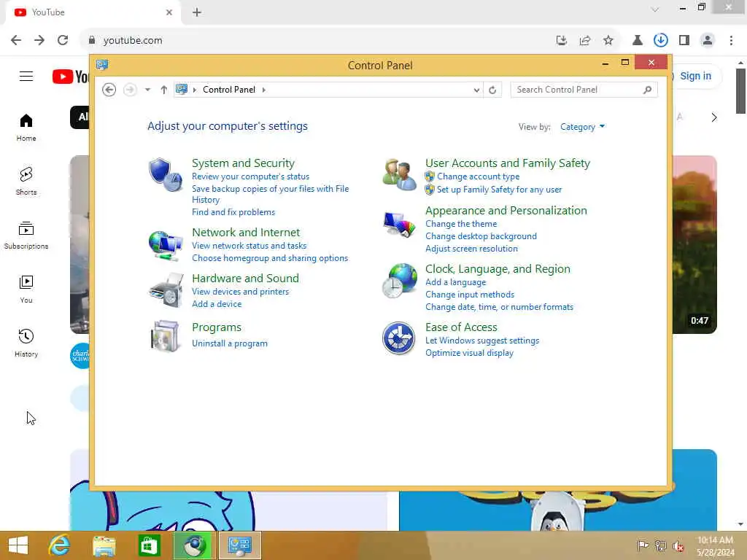The image size is (747, 560).
Task: Open YouTube History in sidebar
Action: (x=26, y=343)
